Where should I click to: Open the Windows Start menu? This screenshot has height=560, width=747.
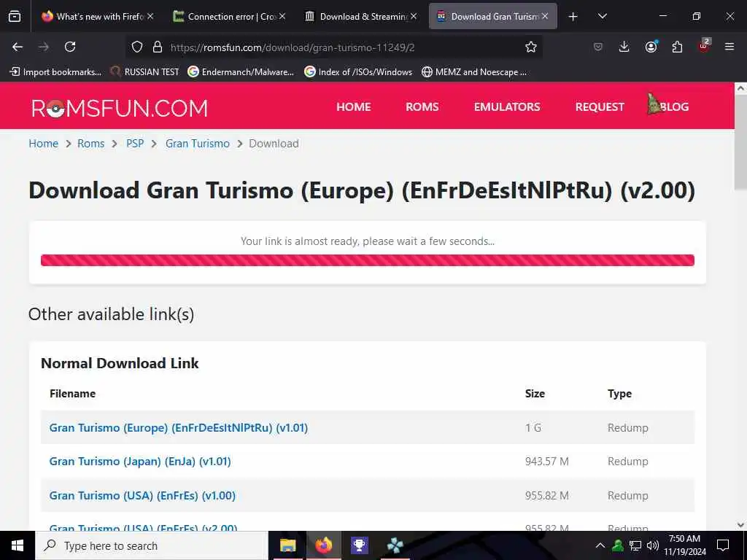[18, 545]
